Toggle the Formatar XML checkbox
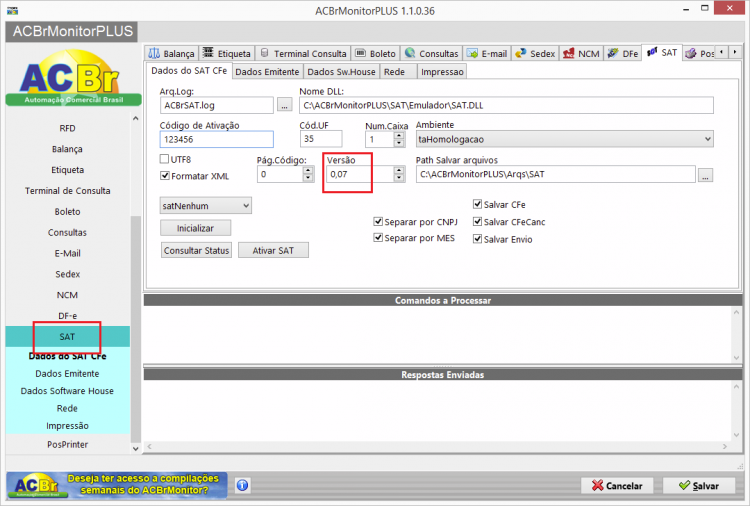750x506 pixels. [165, 176]
